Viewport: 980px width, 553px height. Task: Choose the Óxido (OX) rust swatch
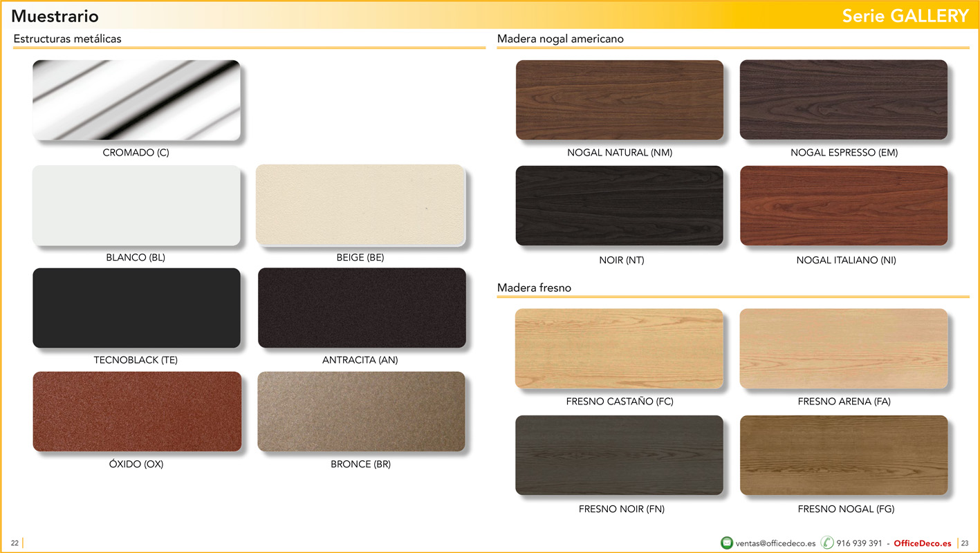(137, 411)
